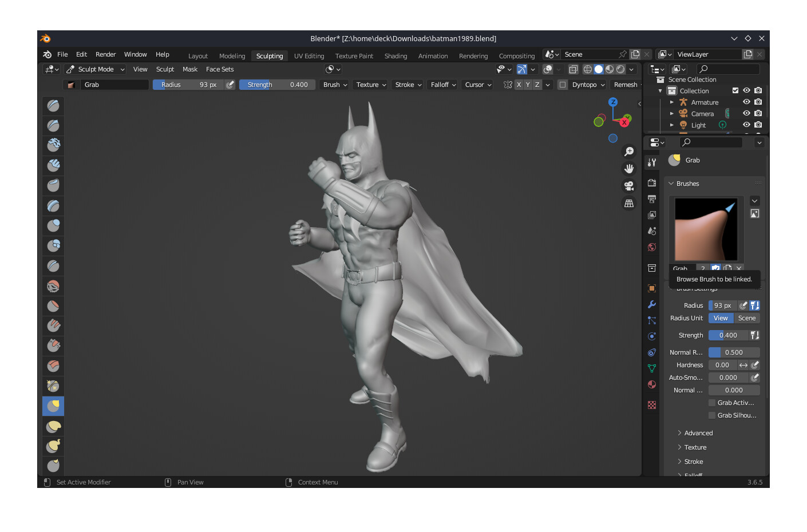Open the Face Sets menu

pos(220,69)
